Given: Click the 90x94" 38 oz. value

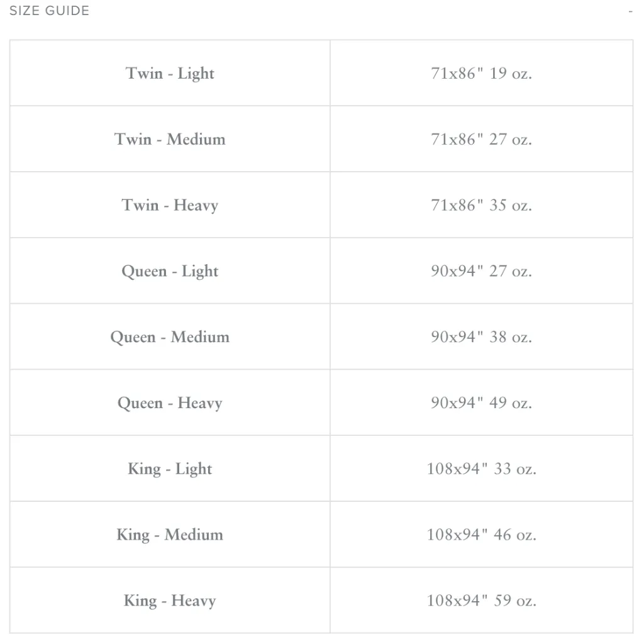Looking at the screenshot, I should point(481,337).
